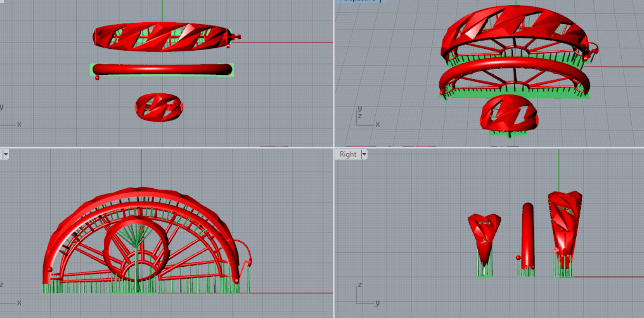The height and width of the screenshot is (318, 644).
Task: Select the middle capsule shape in Right viewport
Action: tap(528, 235)
